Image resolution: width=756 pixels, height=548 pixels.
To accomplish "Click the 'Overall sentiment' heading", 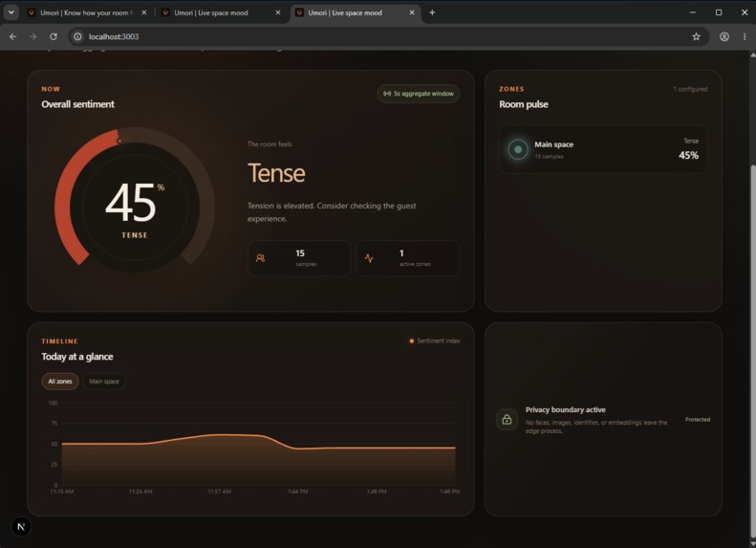I will [77, 104].
